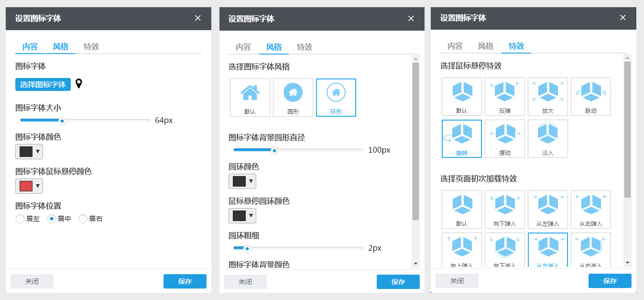Select the 摆动 hover effect
The height and width of the screenshot is (300, 644).
pyautogui.click(x=504, y=139)
